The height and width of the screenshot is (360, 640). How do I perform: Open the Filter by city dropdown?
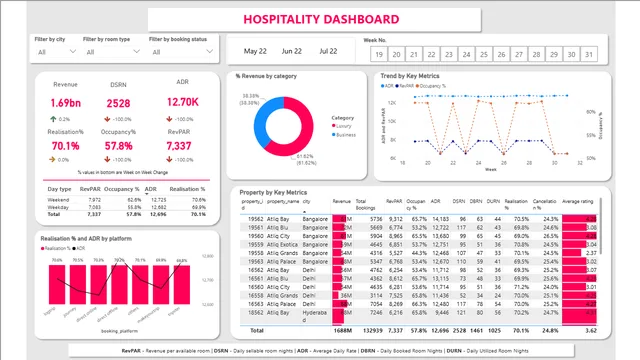(x=56, y=52)
